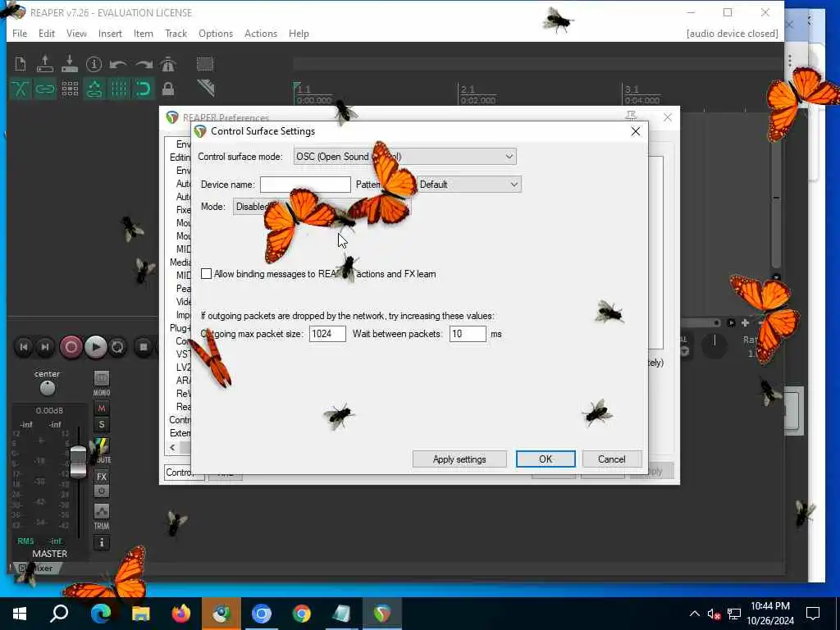The height and width of the screenshot is (630, 840).
Task: Open the Actions menu
Action: 261,33
